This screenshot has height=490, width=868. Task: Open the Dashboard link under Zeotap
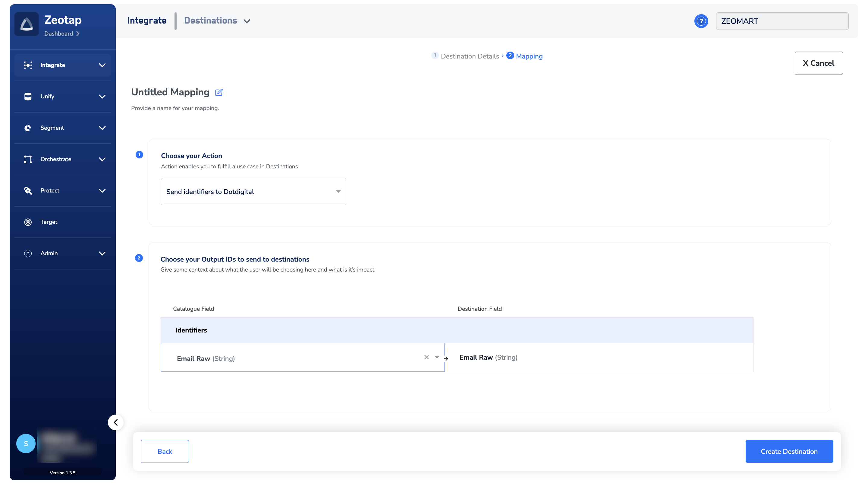point(59,34)
